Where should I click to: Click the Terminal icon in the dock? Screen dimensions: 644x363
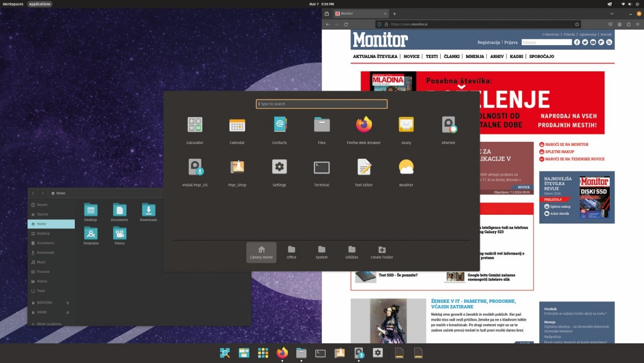coord(320,353)
